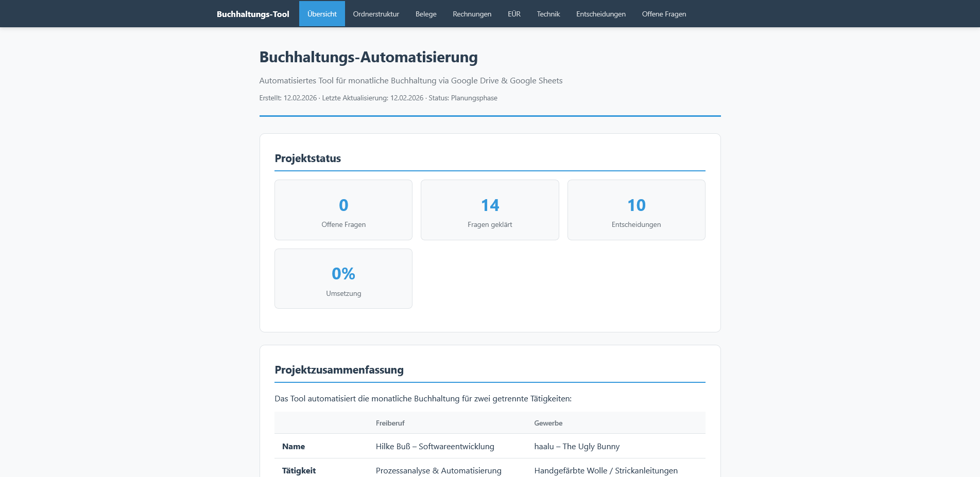The width and height of the screenshot is (980, 477).
Task: Go to the Rechnungen tab
Action: pos(472,14)
